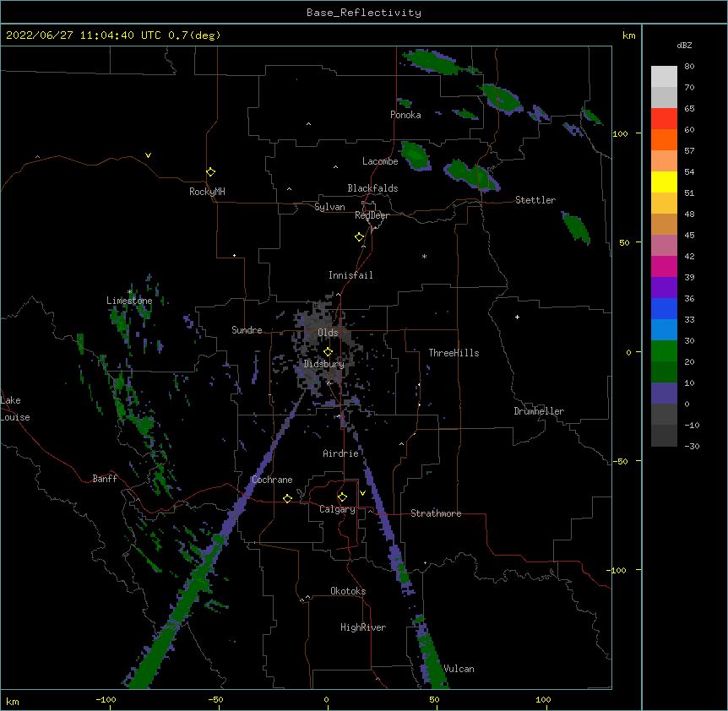Select the dark gray -30 to -10 swatch
728x711 pixels.
coord(664,436)
